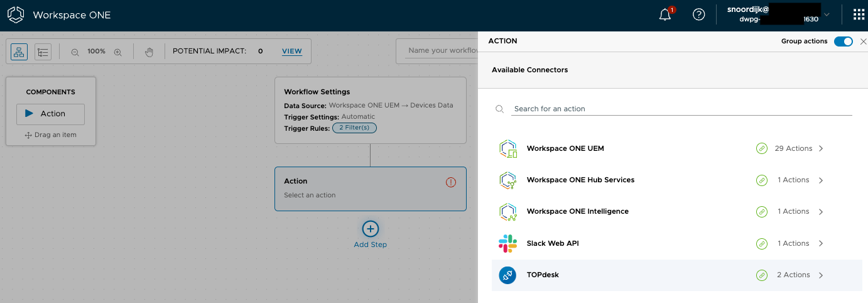The height and width of the screenshot is (303, 868).
Task: Open the user account dropdown
Action: pyautogui.click(x=827, y=14)
